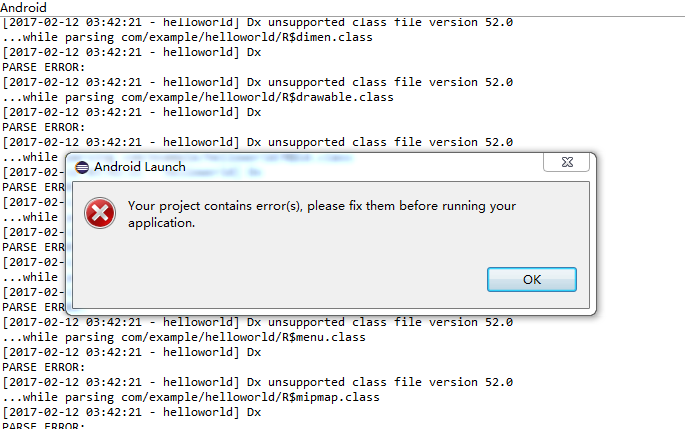This screenshot has height=429, width=685.
Task: Click the OK button in the dialog
Action: (x=532, y=280)
